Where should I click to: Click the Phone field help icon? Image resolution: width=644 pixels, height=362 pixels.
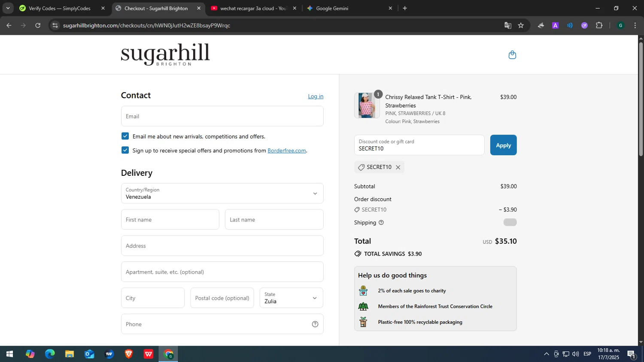click(315, 324)
